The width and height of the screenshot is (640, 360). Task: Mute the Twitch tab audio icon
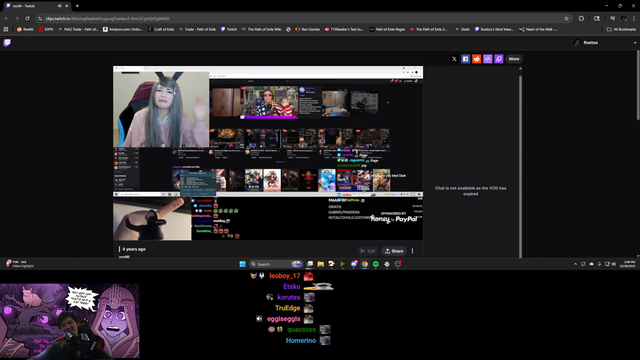(x=60, y=6)
